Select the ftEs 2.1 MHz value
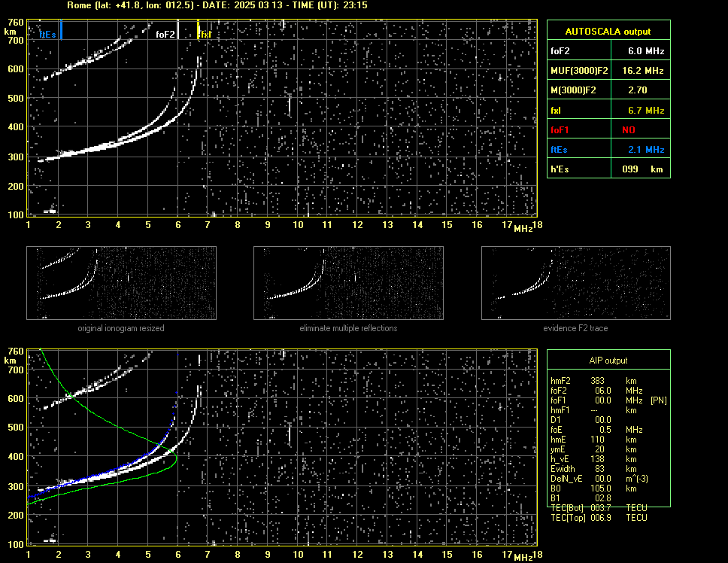 click(646, 150)
